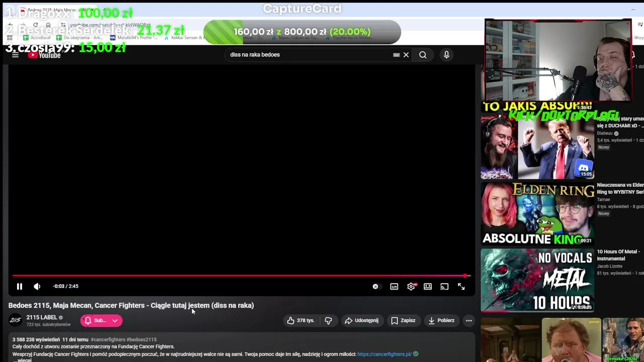The height and width of the screenshot is (362, 644).
Task: Open the Elden Ring 'ABSOLUTNE KINO' video thumbnail
Action: click(x=537, y=214)
